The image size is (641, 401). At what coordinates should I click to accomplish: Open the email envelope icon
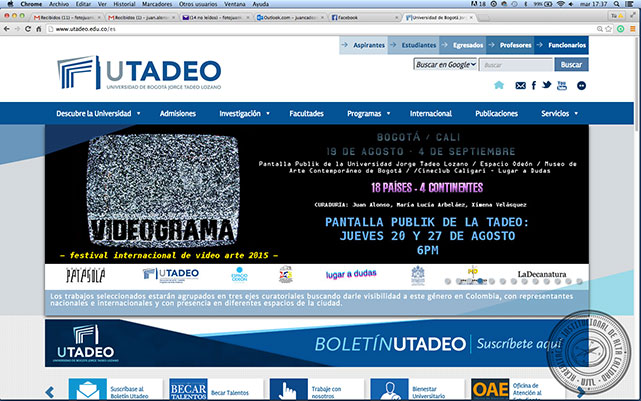(520, 86)
